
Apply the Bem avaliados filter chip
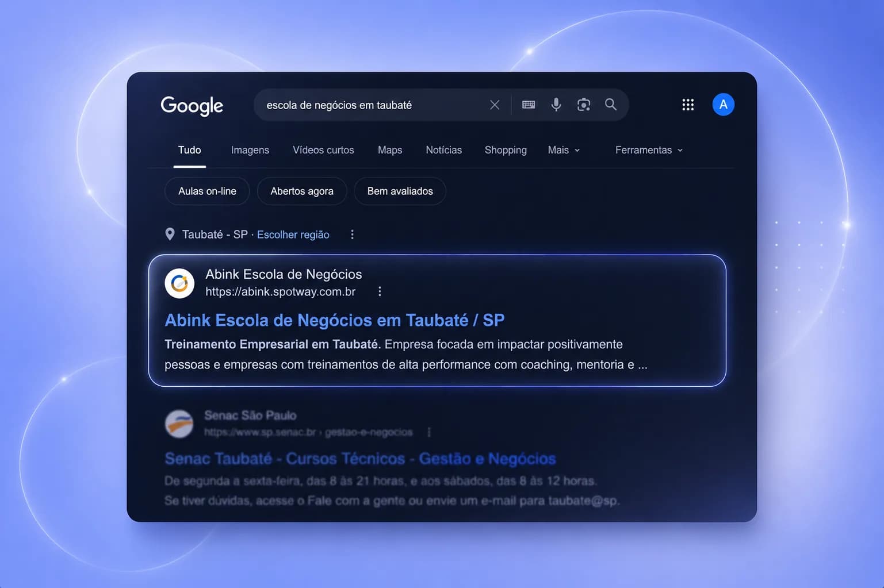point(400,191)
